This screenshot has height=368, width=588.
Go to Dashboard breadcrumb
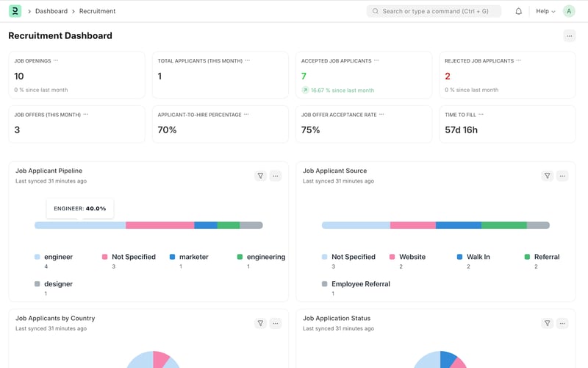[x=51, y=11]
